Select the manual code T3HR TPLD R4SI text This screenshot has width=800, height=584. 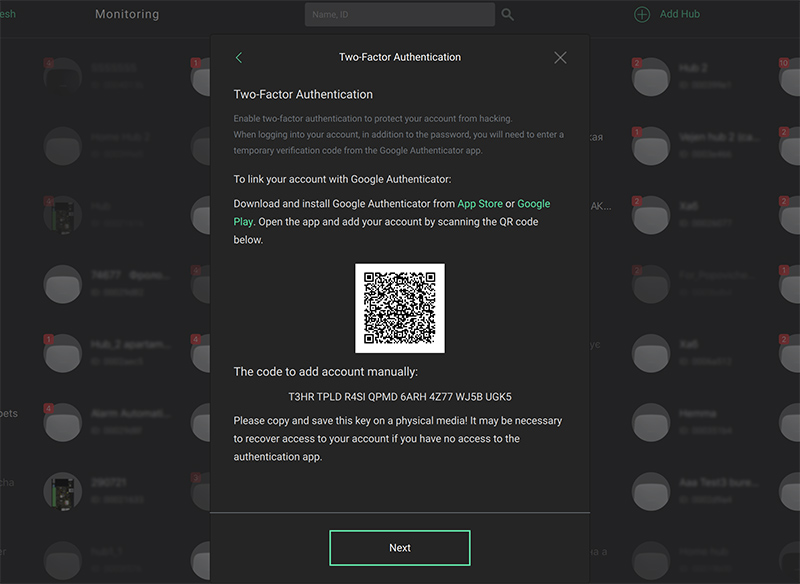tap(399, 396)
